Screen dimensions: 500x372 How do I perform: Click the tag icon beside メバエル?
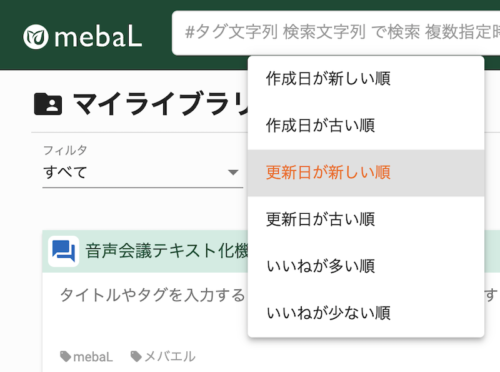(x=136, y=356)
